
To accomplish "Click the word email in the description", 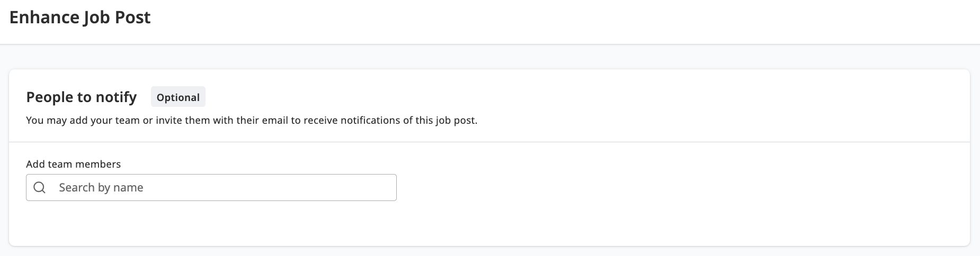I will [274, 121].
